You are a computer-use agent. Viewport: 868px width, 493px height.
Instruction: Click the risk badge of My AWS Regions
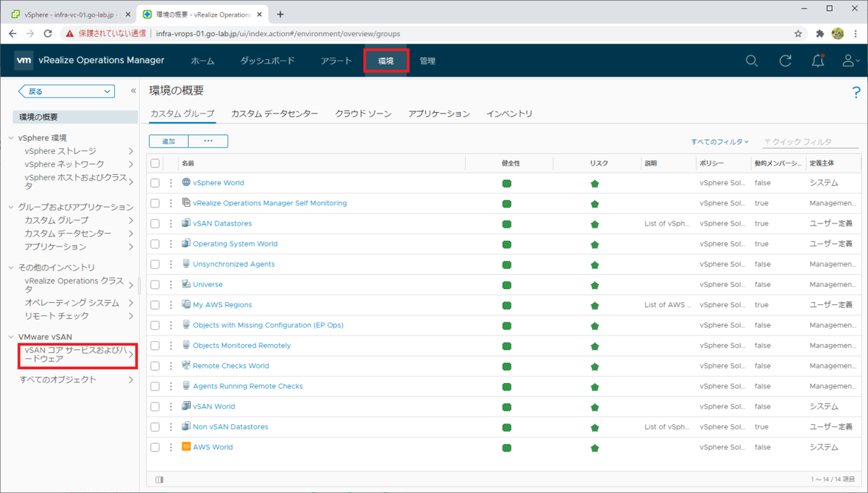595,305
